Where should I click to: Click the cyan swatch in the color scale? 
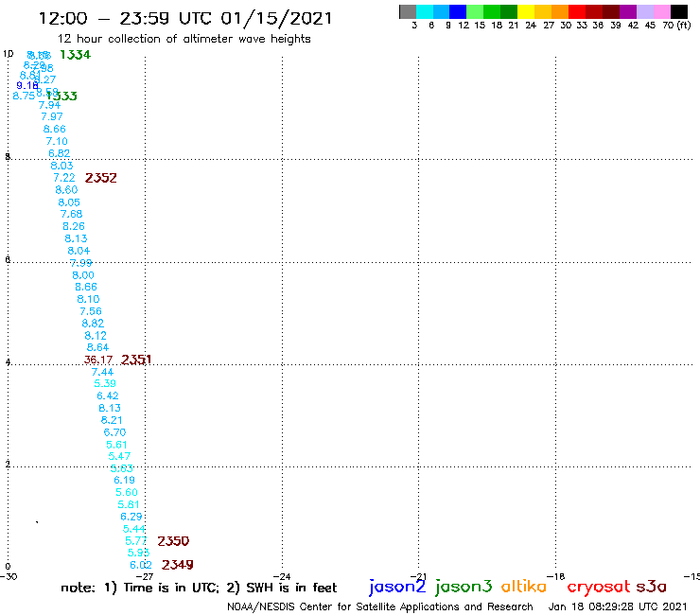coord(425,11)
